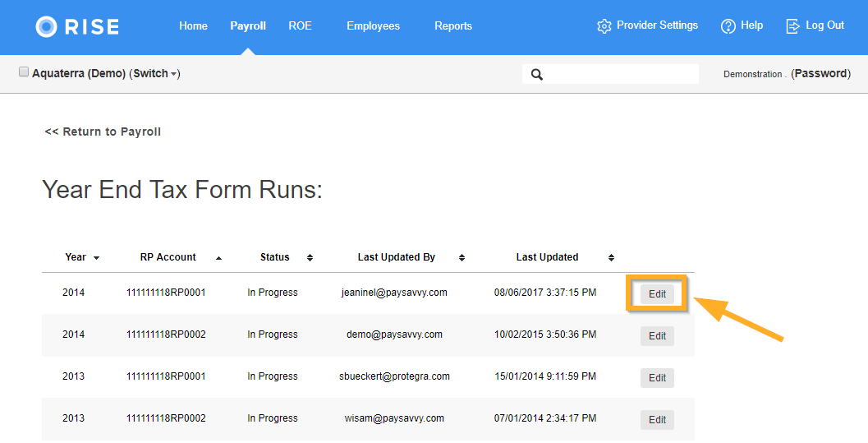Go to the Home menu
The height and width of the screenshot is (443, 868).
coord(193,26)
